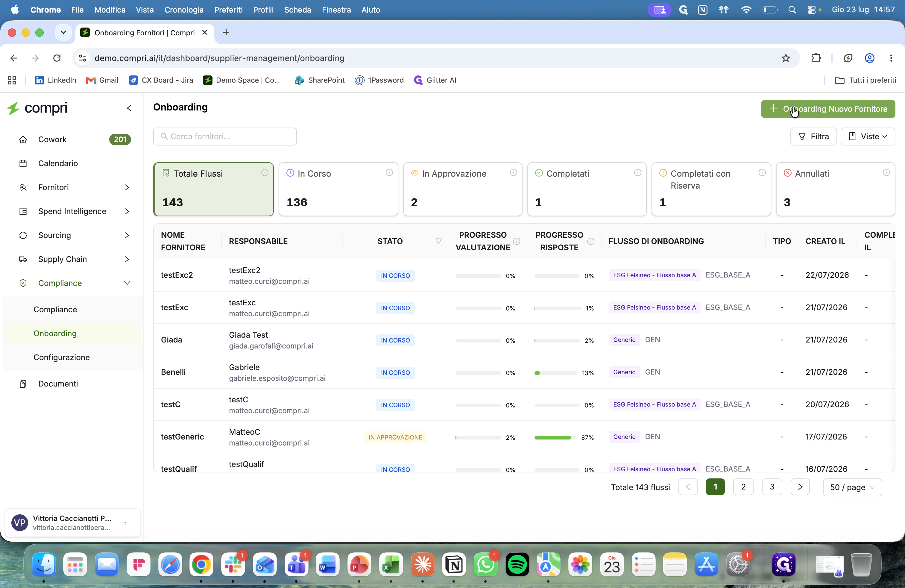Image resolution: width=905 pixels, height=588 pixels.
Task: Open the Viste dropdown
Action: 868,137
